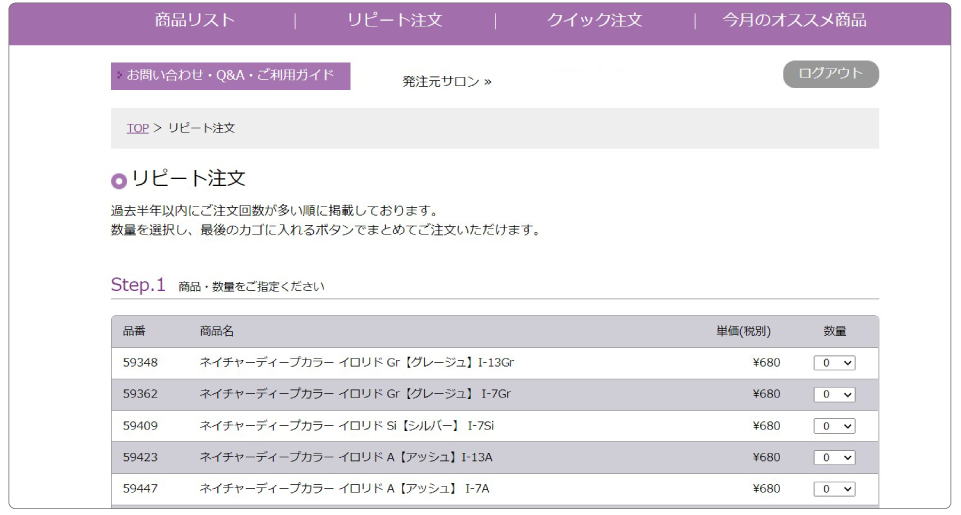Image resolution: width=961 pixels, height=515 pixels.
Task: Choose quantity for item 59423 via dropdown
Action: pos(834,458)
